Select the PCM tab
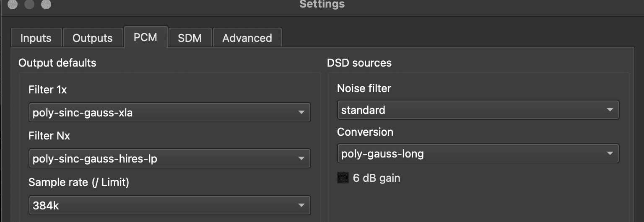Screen dimensions: 644x222 (145, 37)
